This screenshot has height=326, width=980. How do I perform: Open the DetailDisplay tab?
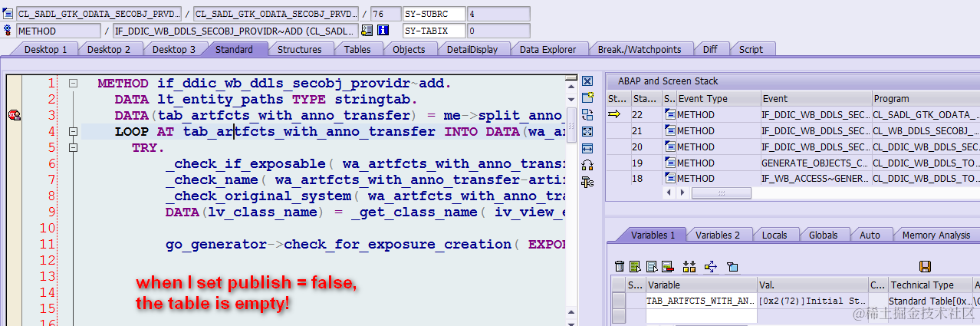472,49
